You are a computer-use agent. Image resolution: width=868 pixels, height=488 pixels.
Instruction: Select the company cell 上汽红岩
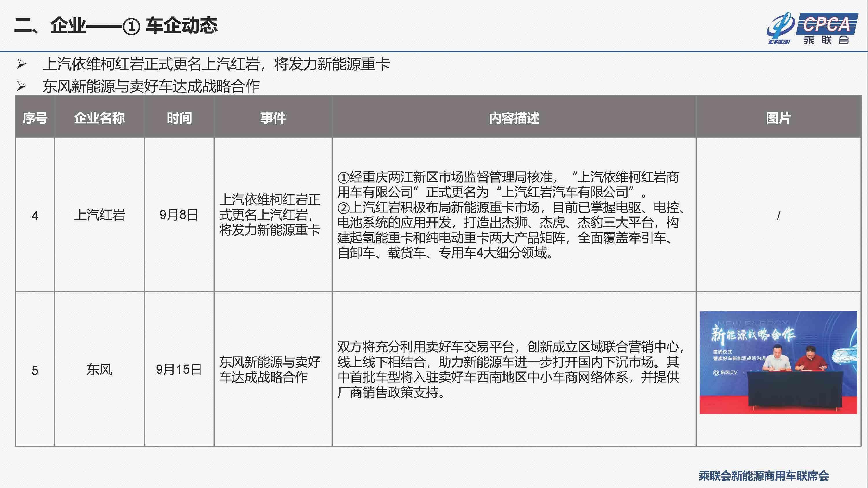[x=100, y=215]
